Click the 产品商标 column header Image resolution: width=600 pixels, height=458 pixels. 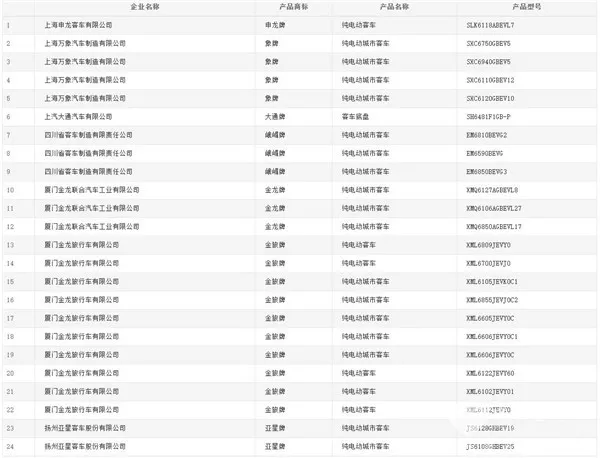click(x=279, y=6)
